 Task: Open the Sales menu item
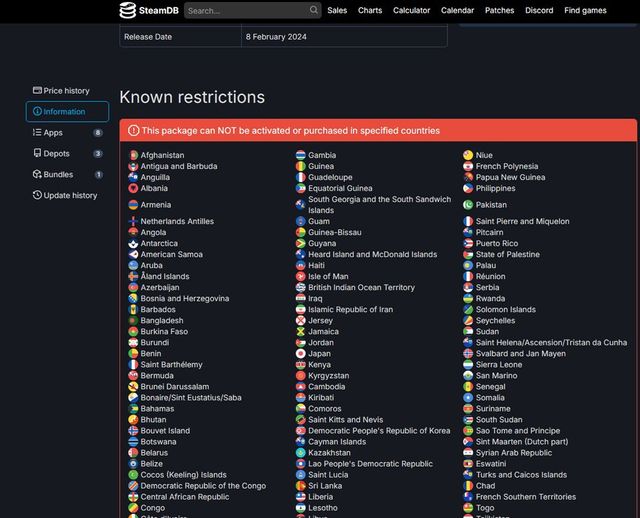pyautogui.click(x=337, y=10)
